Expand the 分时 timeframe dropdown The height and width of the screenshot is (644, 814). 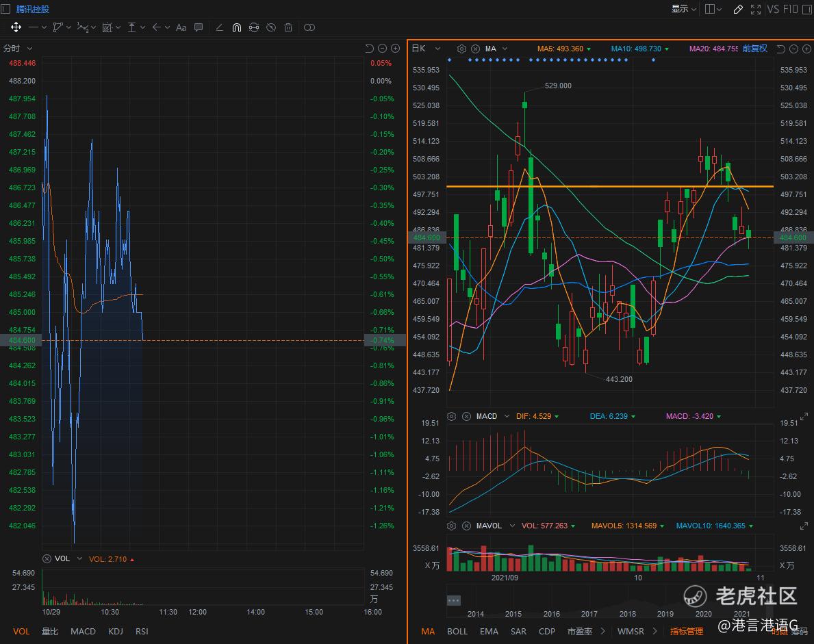29,49
